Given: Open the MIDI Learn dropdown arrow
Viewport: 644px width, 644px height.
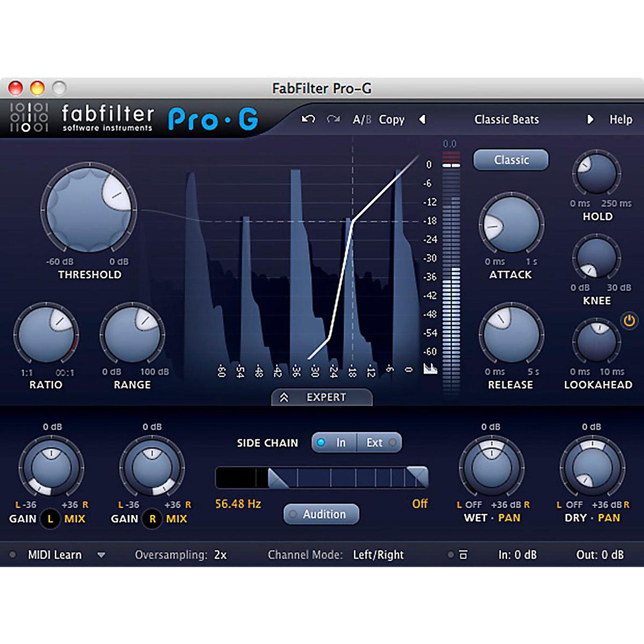Looking at the screenshot, I should [x=101, y=555].
